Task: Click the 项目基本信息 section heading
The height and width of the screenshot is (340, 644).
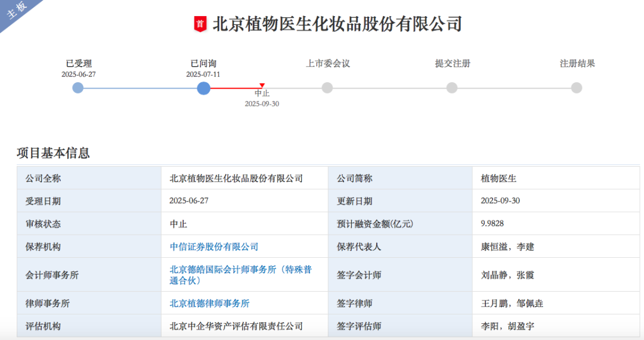Action: 53,153
